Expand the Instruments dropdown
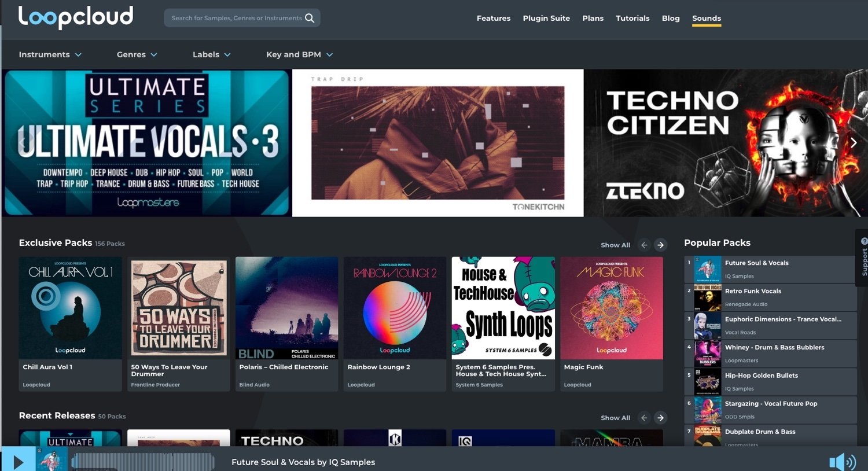Viewport: 868px width, 471px height. (50, 54)
